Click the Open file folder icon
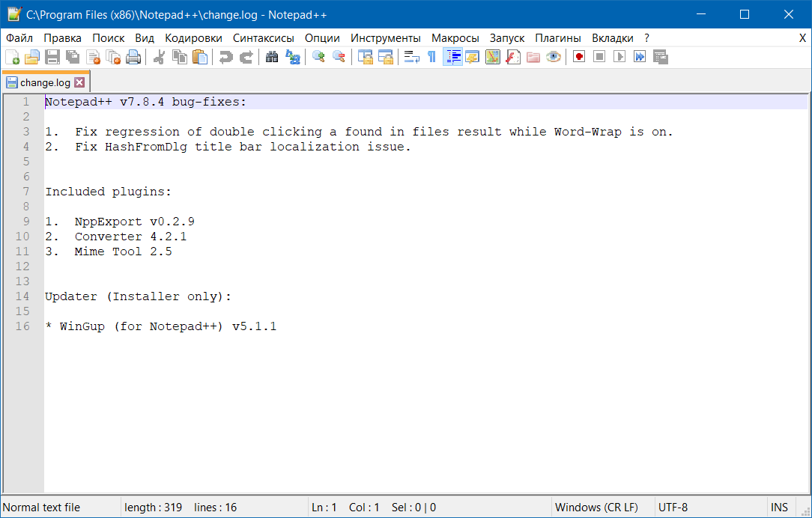This screenshot has height=518, width=812. point(32,57)
